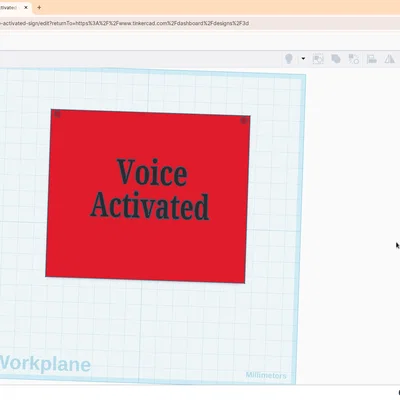Image resolution: width=400 pixels, height=400 pixels.
Task: Click the Millimeters grid units label
Action: click(x=266, y=375)
